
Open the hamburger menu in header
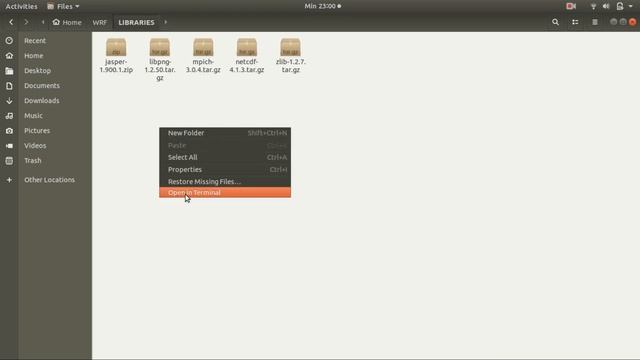click(x=595, y=22)
